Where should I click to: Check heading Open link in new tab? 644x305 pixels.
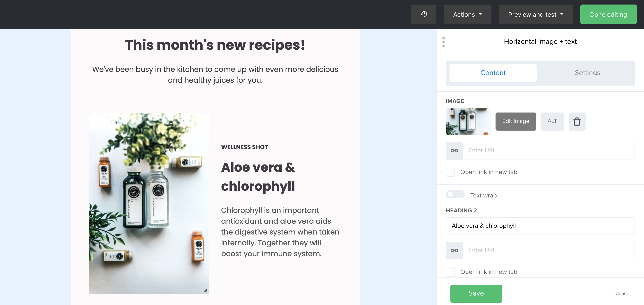[x=450, y=272]
